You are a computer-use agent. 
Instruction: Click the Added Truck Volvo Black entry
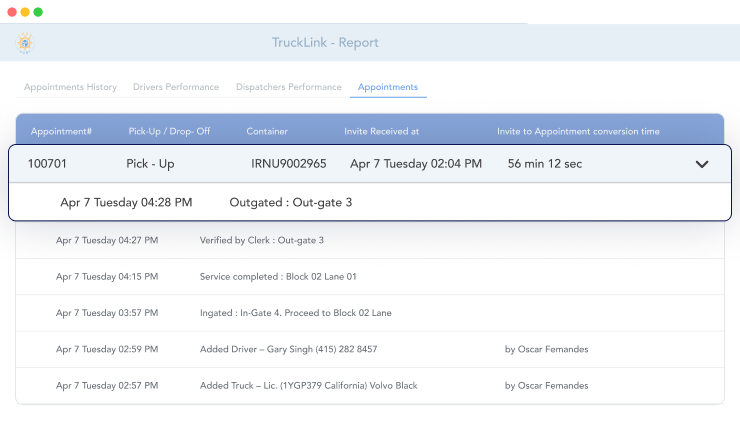tap(308, 385)
